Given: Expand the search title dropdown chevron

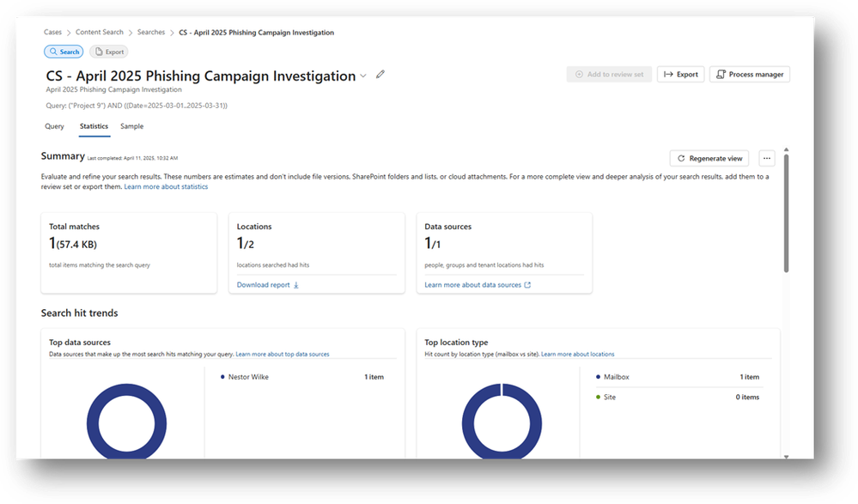Looking at the screenshot, I should (x=363, y=76).
